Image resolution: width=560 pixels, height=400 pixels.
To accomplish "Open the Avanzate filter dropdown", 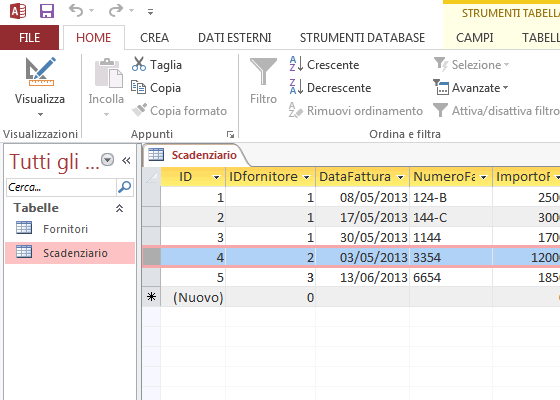I will click(x=470, y=88).
